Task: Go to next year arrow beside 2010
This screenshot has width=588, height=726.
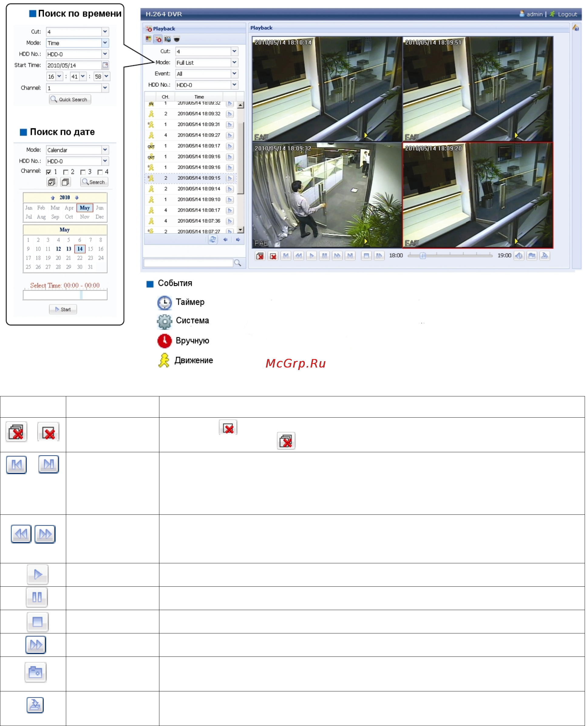Action: point(77,198)
